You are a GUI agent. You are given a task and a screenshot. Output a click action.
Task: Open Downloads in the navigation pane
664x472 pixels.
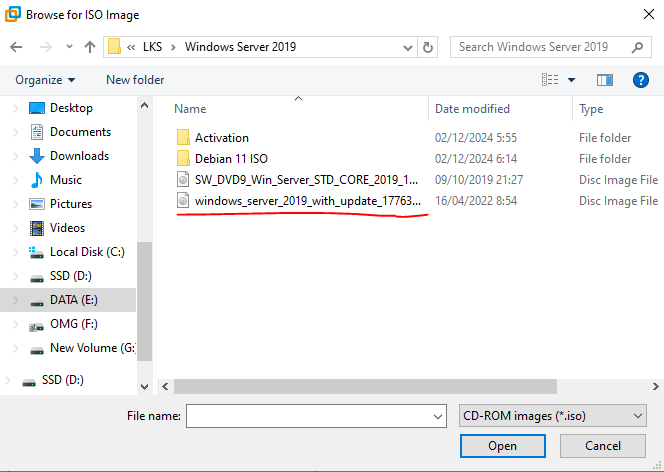click(x=79, y=156)
